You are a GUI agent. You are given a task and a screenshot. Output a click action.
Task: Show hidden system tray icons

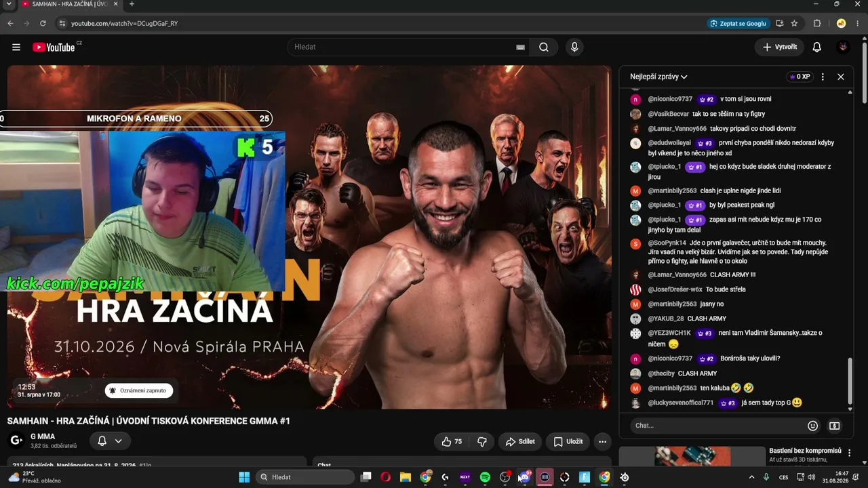click(751, 477)
